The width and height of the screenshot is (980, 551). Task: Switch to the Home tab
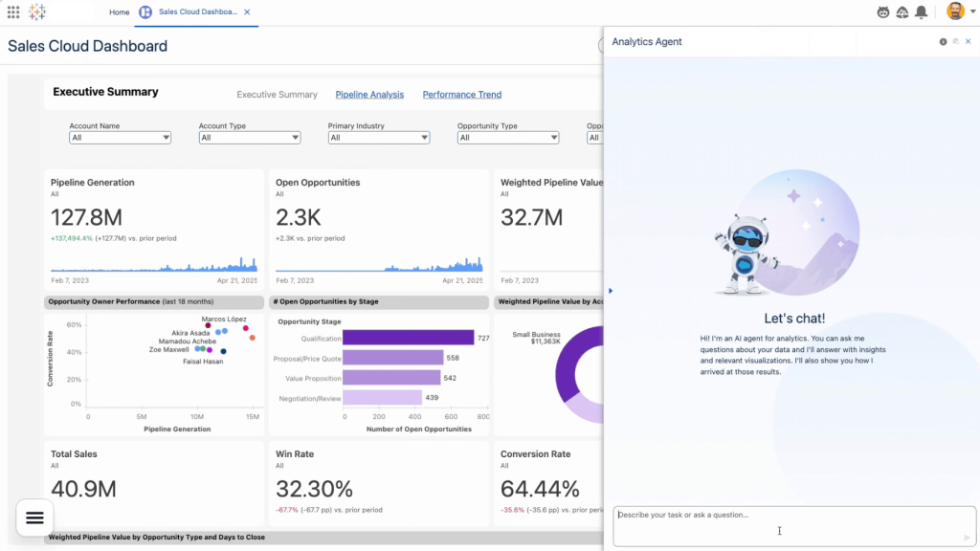coord(119,12)
